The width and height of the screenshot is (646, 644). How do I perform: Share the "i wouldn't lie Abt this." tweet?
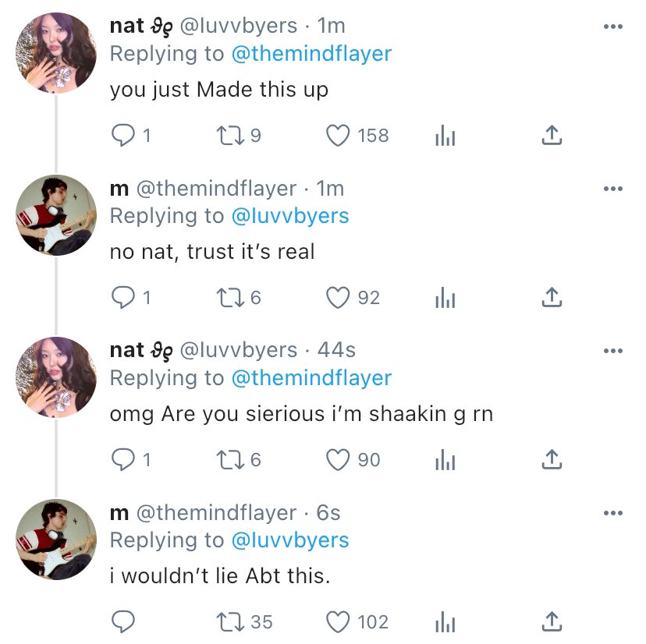[552, 621]
